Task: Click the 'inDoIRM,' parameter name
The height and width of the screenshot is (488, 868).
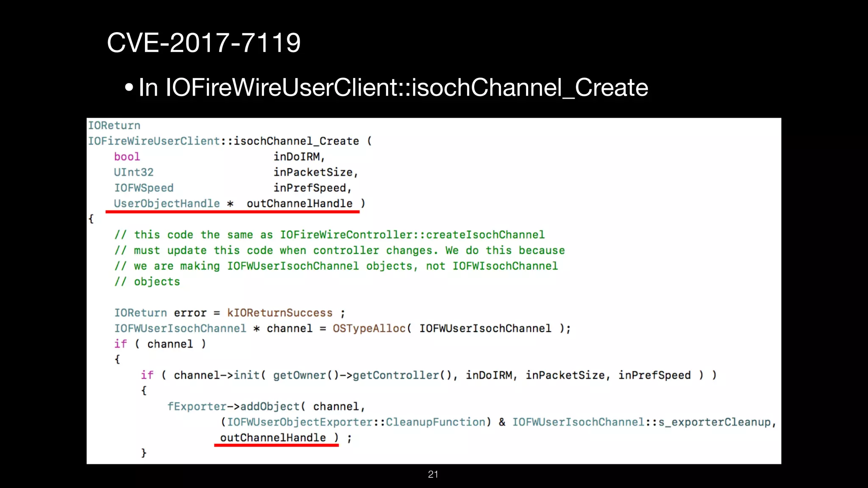Action: click(x=299, y=157)
